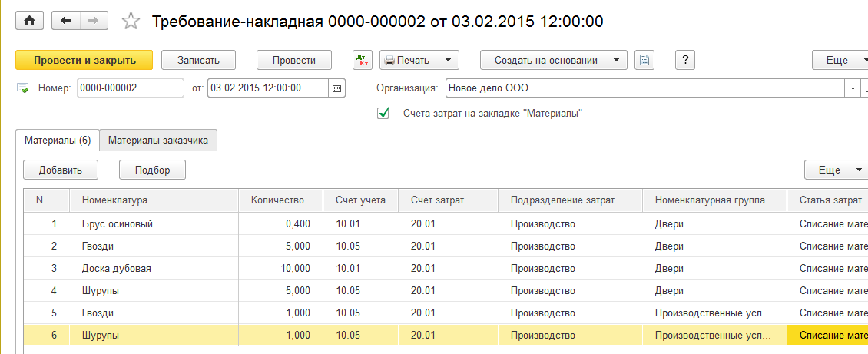Open the Печать dropdown

click(419, 60)
